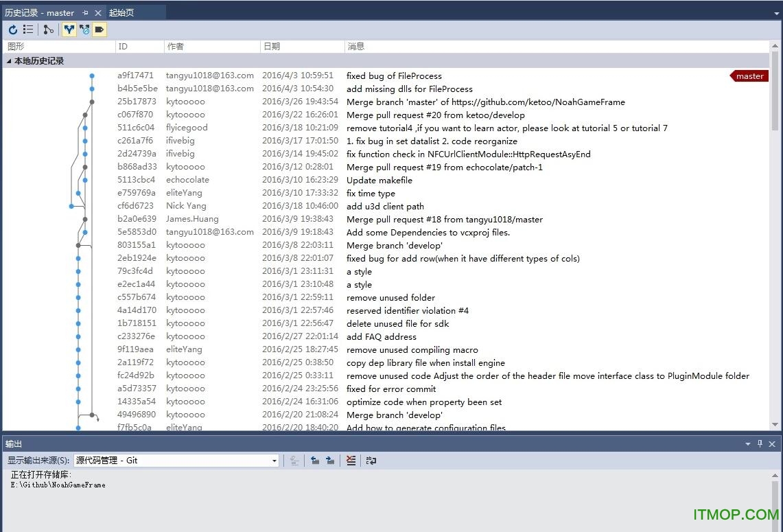Clear all output text
Screen dimensions: 783x532
(351, 461)
